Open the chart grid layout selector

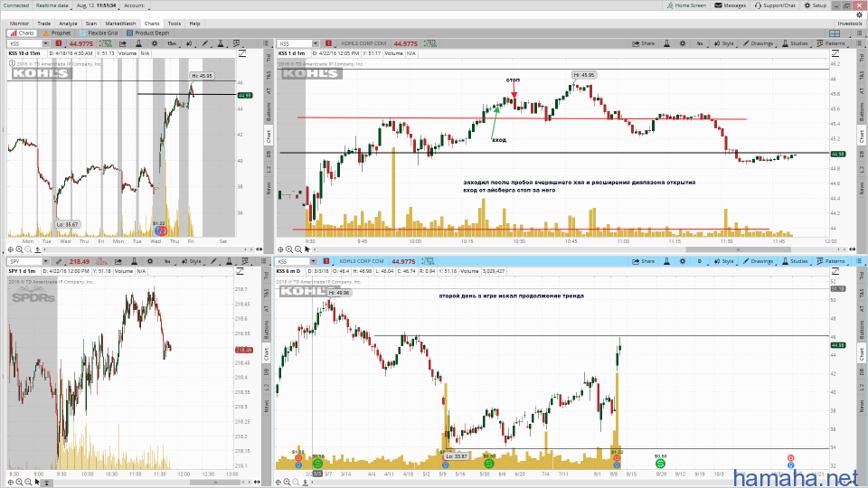click(835, 33)
